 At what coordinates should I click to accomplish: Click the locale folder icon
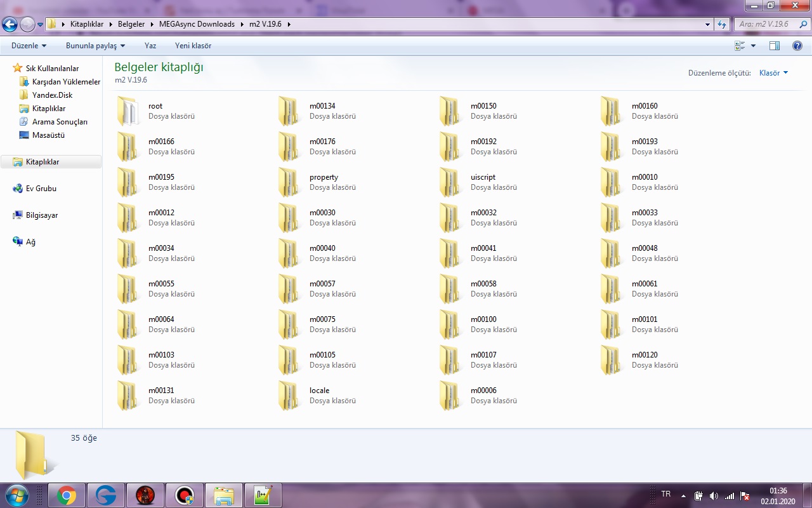[289, 396]
